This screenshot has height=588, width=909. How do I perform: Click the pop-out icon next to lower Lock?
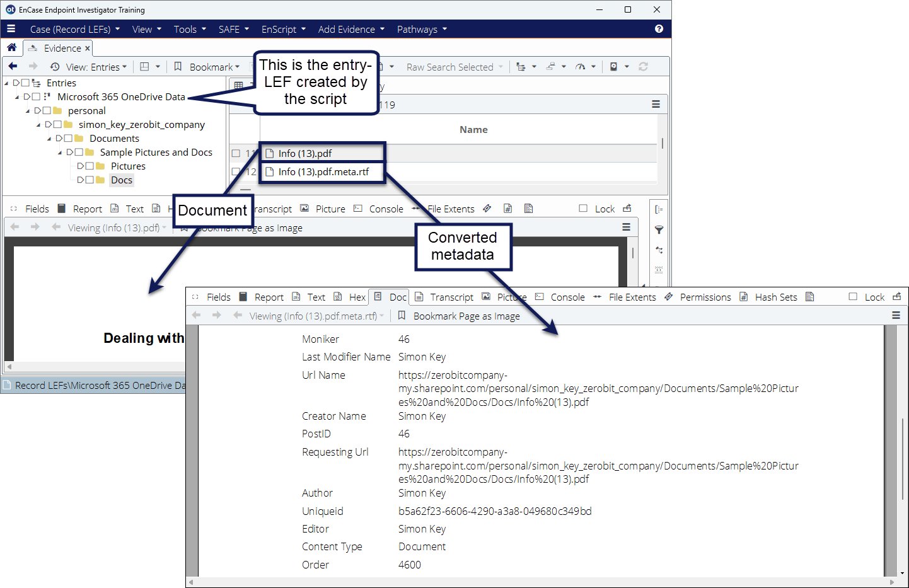[896, 297]
